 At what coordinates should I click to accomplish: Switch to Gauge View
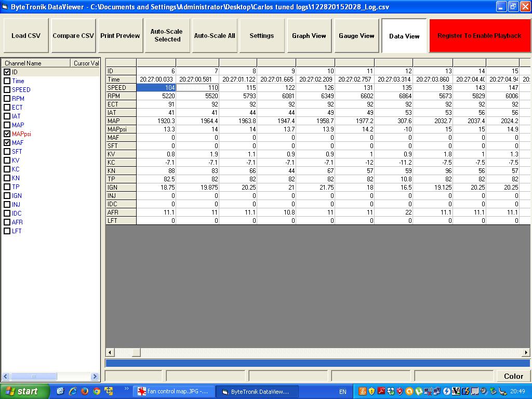tap(356, 36)
